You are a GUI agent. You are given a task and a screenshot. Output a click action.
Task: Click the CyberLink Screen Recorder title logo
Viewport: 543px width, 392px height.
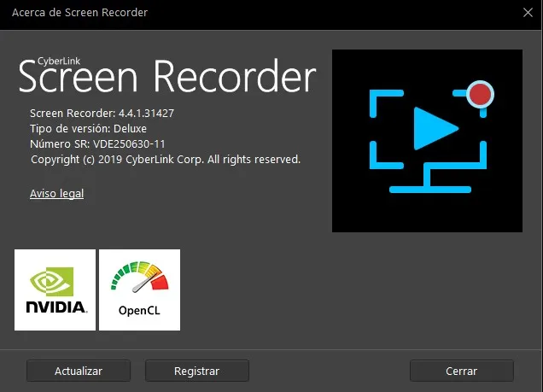tap(167, 75)
